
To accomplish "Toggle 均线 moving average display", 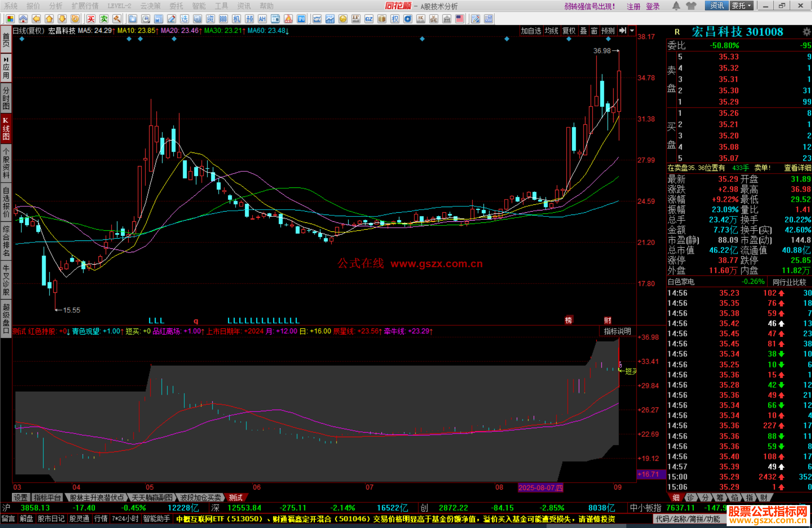I will point(551,31).
